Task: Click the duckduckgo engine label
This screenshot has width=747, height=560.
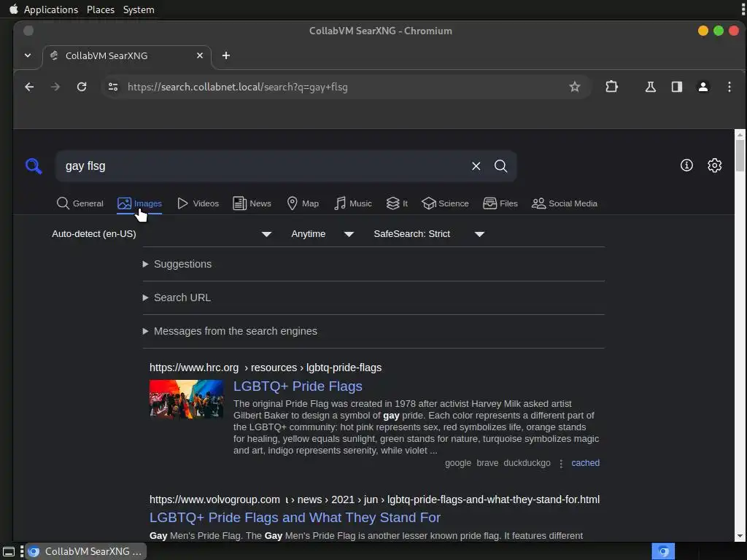Action: [527, 463]
